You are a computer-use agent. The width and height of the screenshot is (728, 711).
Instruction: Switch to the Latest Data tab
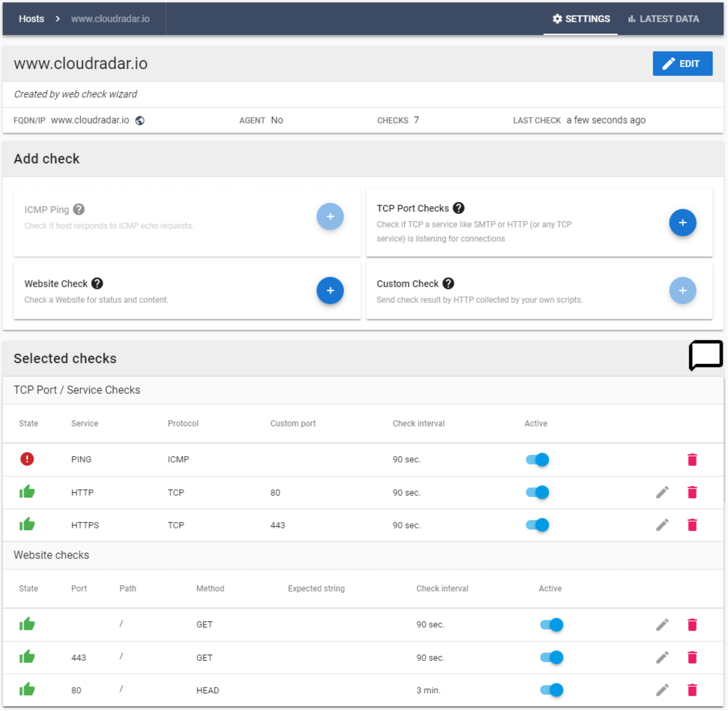(x=663, y=19)
